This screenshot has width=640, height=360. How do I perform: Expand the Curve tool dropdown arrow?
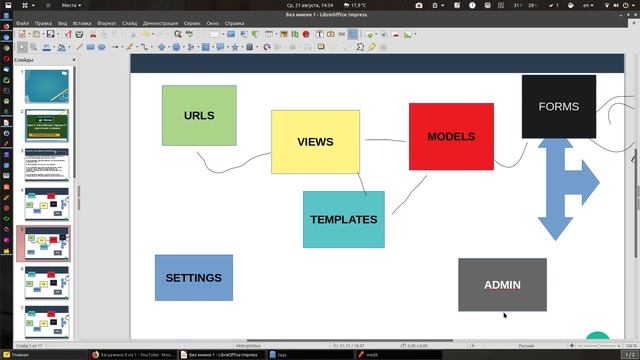pos(136,47)
